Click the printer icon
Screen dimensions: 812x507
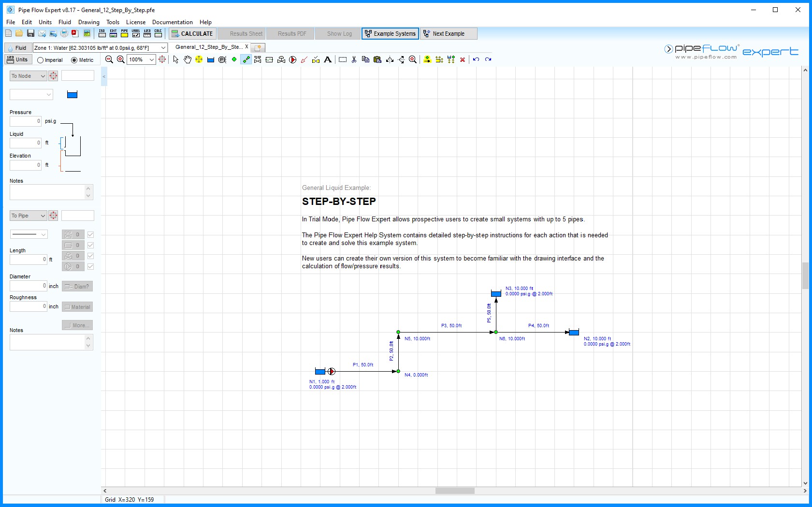[x=64, y=33]
